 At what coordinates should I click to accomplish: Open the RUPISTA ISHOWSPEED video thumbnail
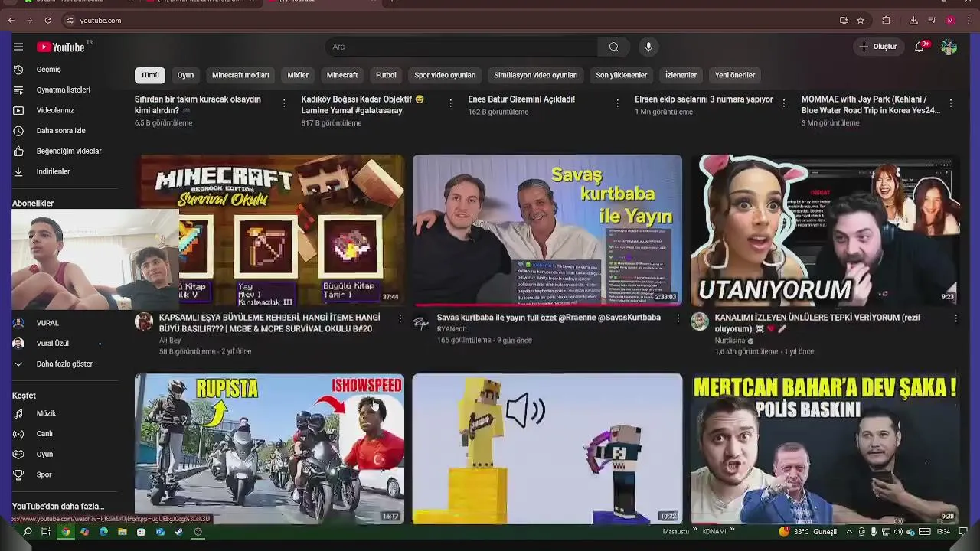click(269, 448)
